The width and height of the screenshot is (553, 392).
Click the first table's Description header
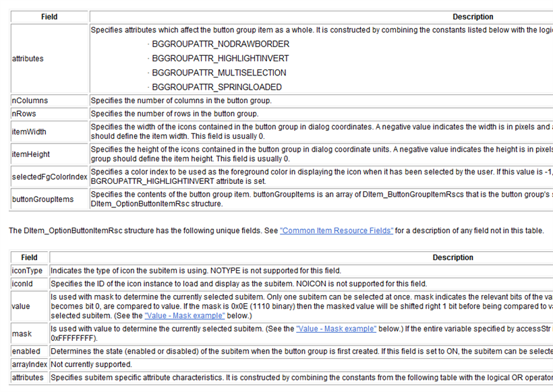[x=473, y=17]
